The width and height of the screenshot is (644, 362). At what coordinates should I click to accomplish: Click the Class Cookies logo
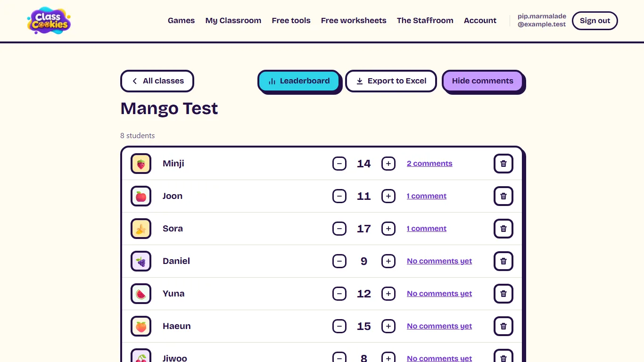click(x=49, y=20)
